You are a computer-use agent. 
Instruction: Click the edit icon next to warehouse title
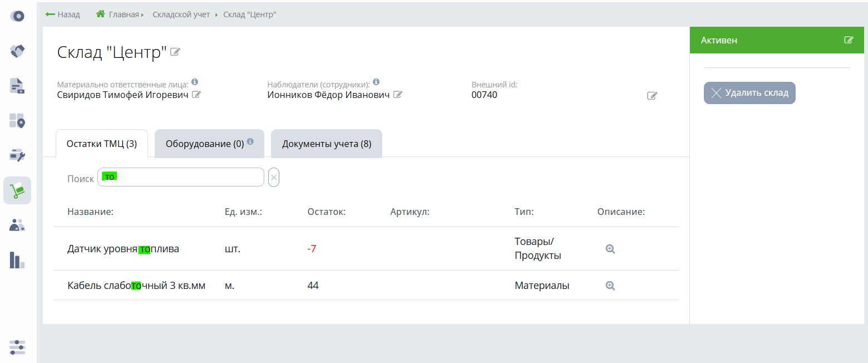175,52
